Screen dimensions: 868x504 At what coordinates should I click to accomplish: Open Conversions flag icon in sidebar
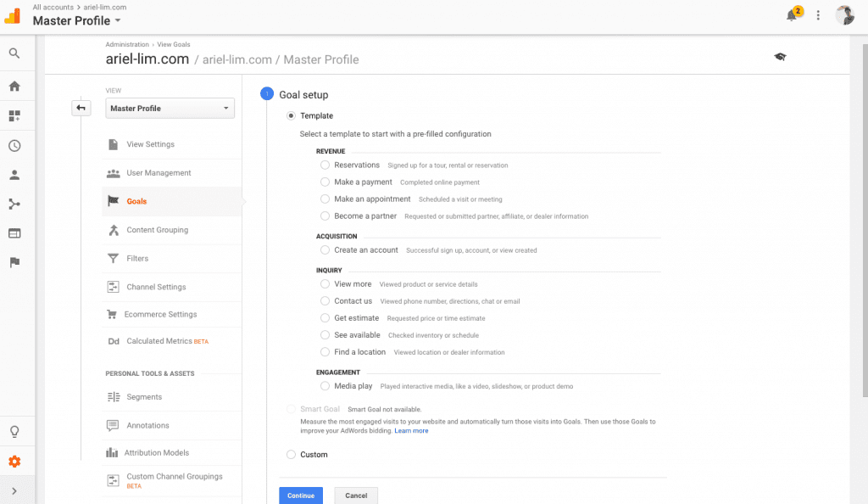pyautogui.click(x=14, y=262)
